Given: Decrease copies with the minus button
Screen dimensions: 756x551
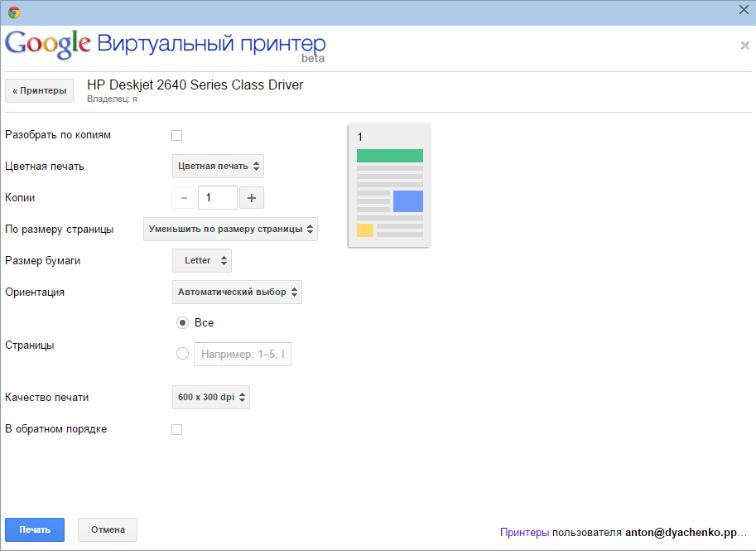Looking at the screenshot, I should pos(184,198).
